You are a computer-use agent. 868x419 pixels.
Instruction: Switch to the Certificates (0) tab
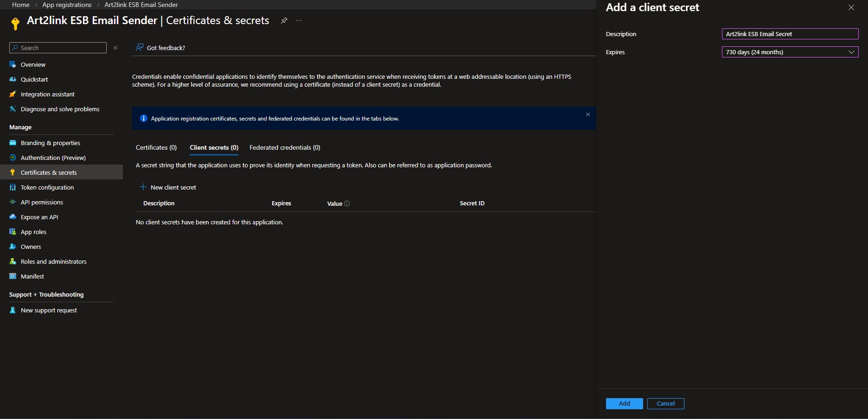click(x=156, y=147)
